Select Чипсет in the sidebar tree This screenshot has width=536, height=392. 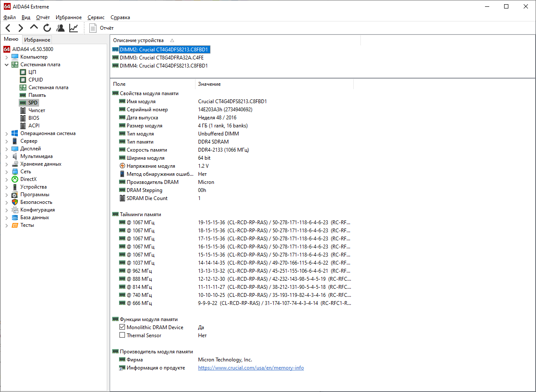click(37, 110)
